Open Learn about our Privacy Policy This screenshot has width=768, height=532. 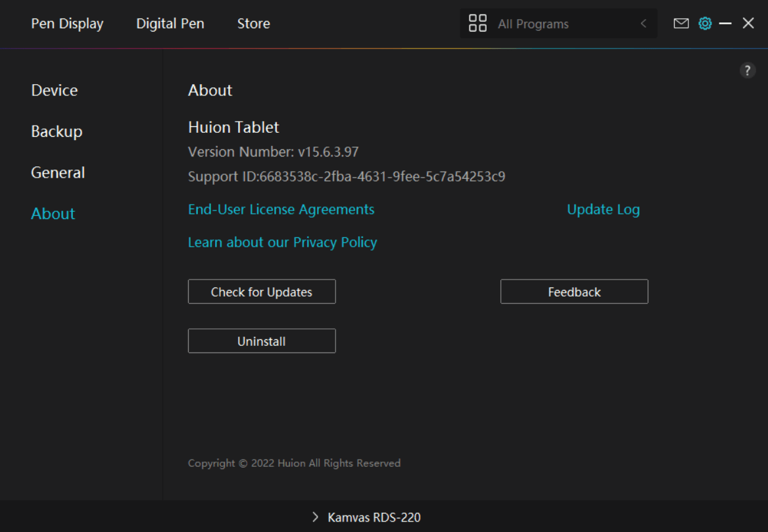[283, 243]
